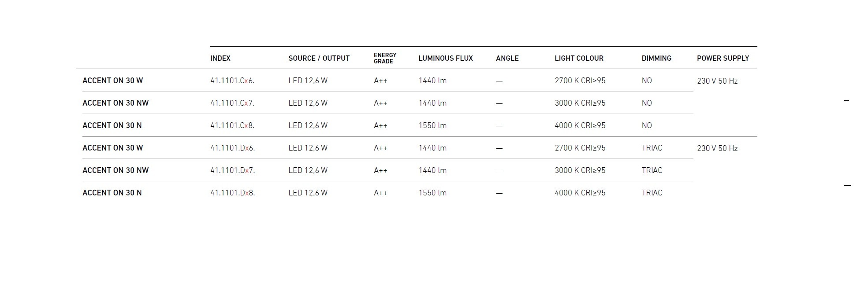The width and height of the screenshot is (868, 283).
Task: Click the NO dimming value in the 41.1101.Cx7. row
Action: 646,103
